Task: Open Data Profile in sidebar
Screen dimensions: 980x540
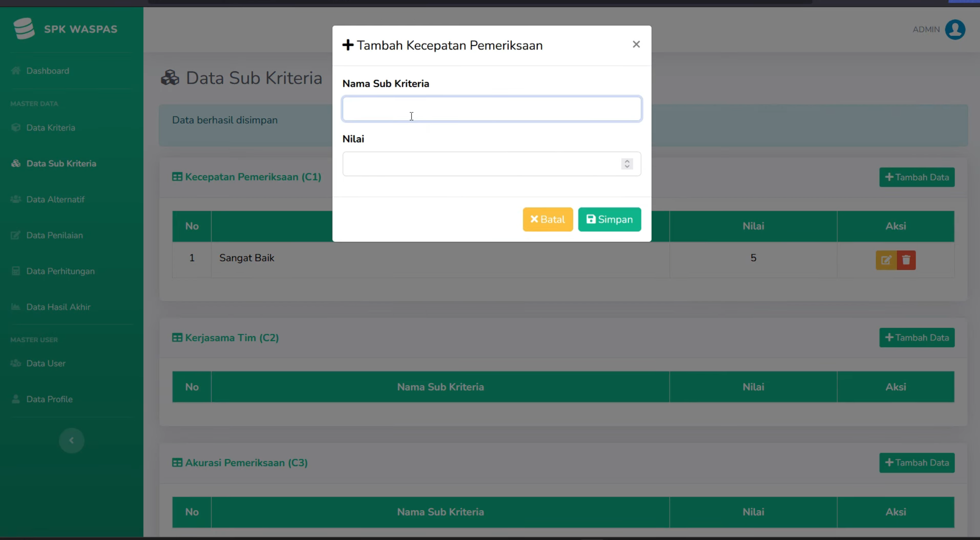Action: (50, 399)
